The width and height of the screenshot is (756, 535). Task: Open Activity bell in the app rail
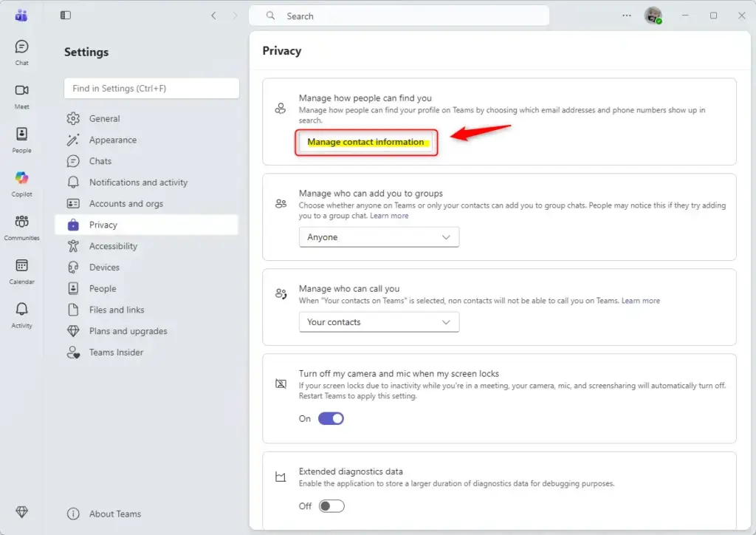(x=21, y=316)
